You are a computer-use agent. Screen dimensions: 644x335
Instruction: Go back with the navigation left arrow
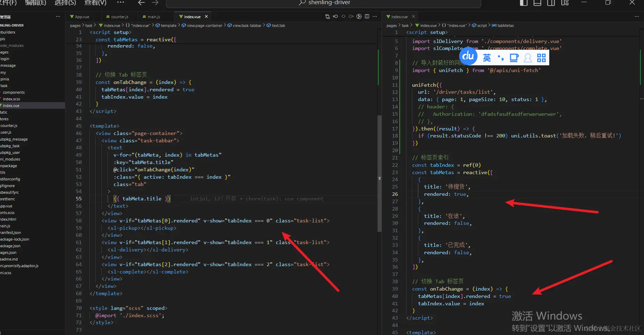point(141,3)
